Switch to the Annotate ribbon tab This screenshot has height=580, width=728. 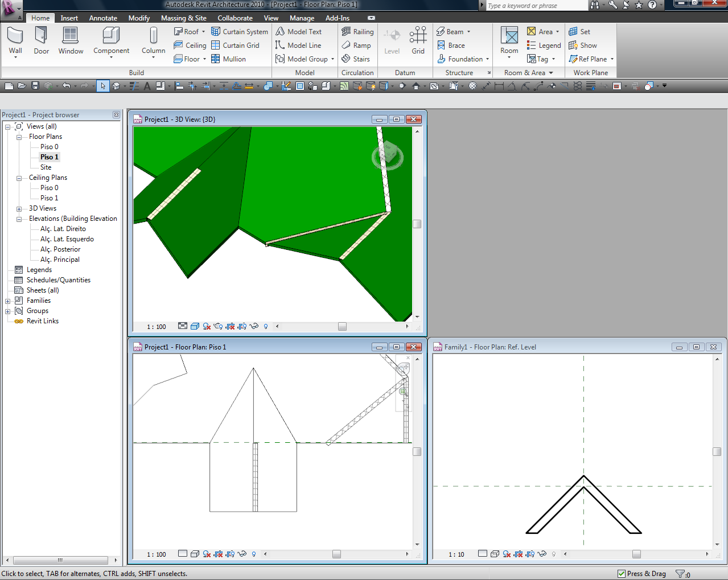103,18
